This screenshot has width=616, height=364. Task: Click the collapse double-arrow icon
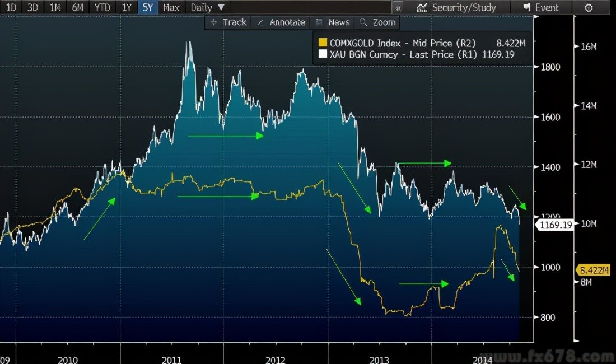[x=398, y=8]
